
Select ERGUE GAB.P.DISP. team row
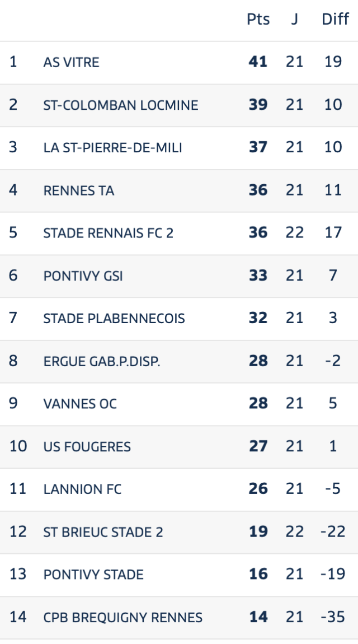[x=179, y=361]
